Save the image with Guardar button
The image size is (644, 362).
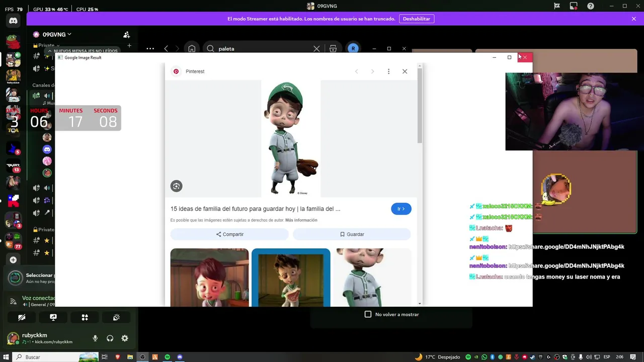pos(352,234)
